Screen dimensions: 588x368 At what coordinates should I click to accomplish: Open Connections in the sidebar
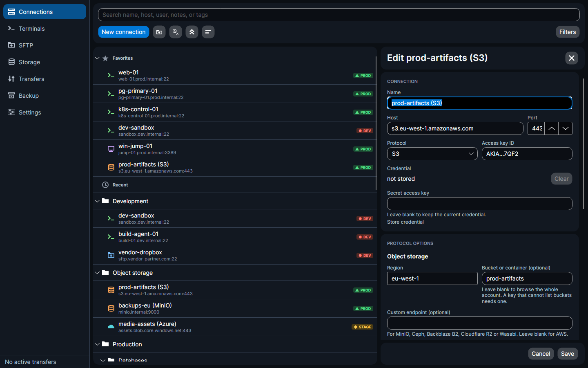point(45,12)
